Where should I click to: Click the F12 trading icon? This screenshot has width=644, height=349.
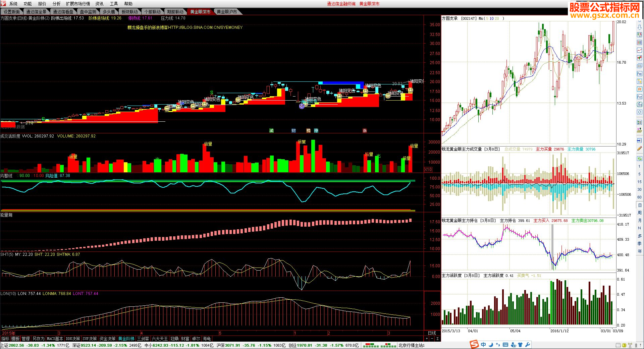click(639, 97)
